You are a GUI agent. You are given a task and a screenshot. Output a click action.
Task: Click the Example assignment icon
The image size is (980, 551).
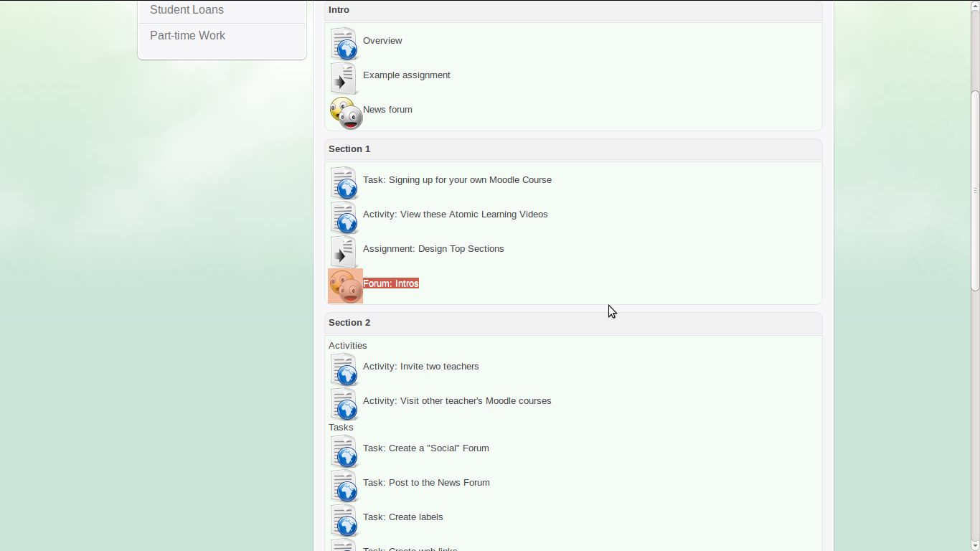pos(344,77)
